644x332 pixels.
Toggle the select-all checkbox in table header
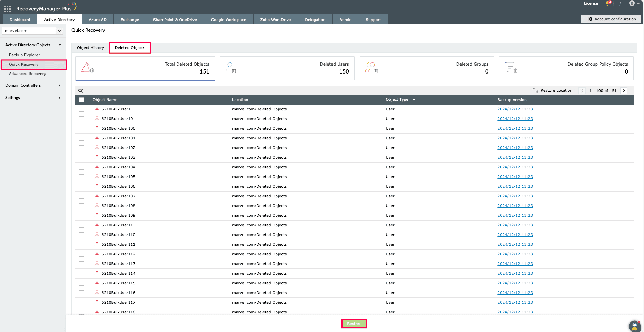(x=81, y=100)
